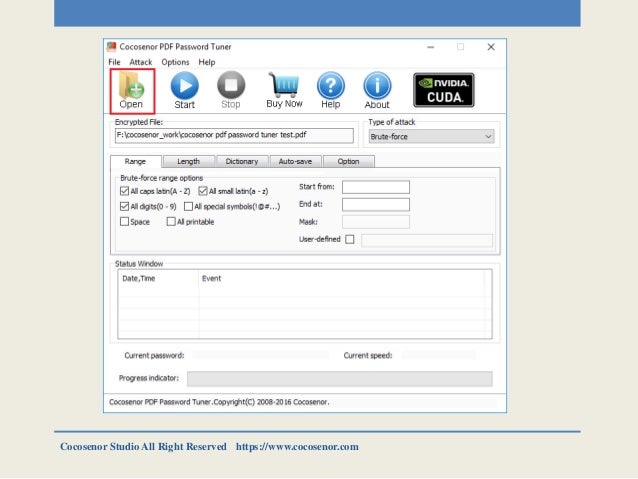Screen dimensions: 638x479
Task: Click the Mask input field
Action: pyautogui.click(x=376, y=222)
